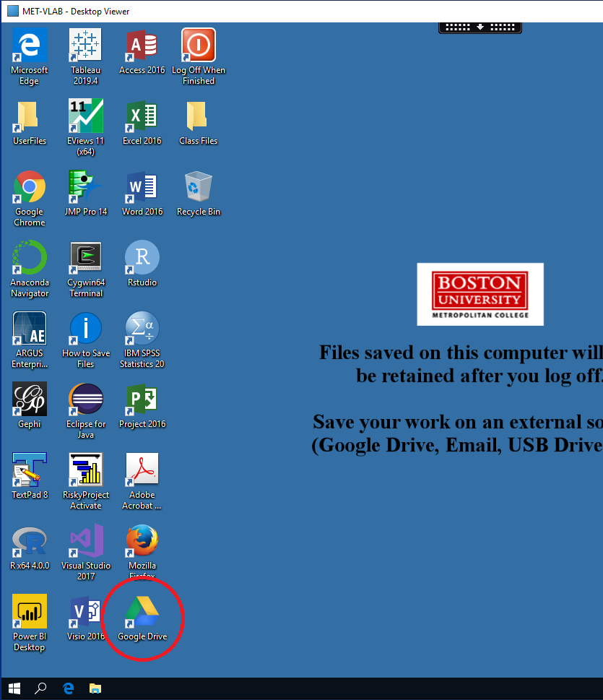Select the Visual Studio 2017 icon
The image size is (603, 700).
click(85, 542)
